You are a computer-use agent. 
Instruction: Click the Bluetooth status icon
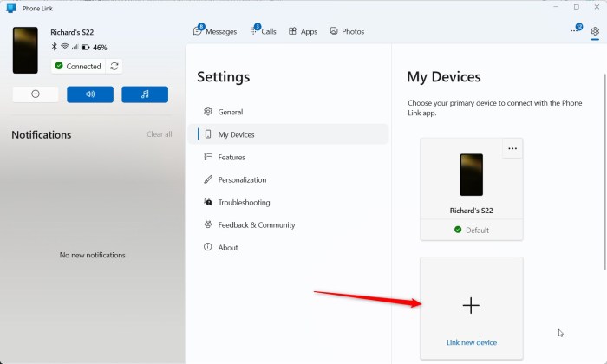coord(54,47)
